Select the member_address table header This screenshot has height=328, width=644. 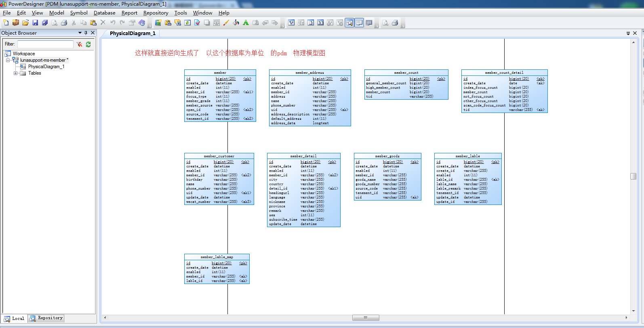coord(310,73)
